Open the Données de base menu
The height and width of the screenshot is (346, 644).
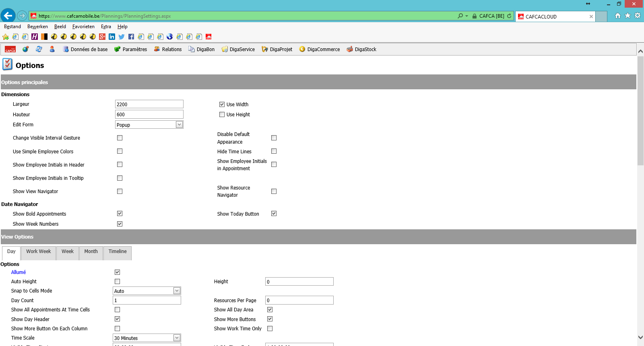pos(85,49)
